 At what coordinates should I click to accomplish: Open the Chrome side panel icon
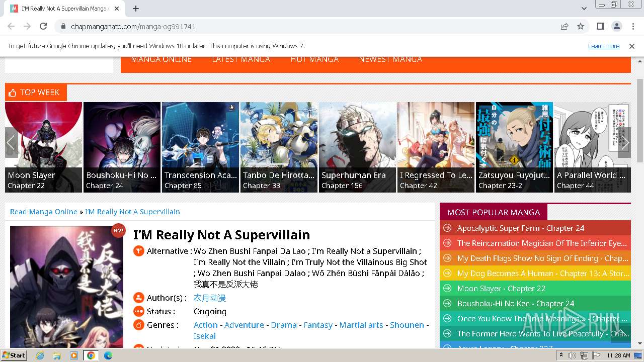pyautogui.click(x=600, y=26)
